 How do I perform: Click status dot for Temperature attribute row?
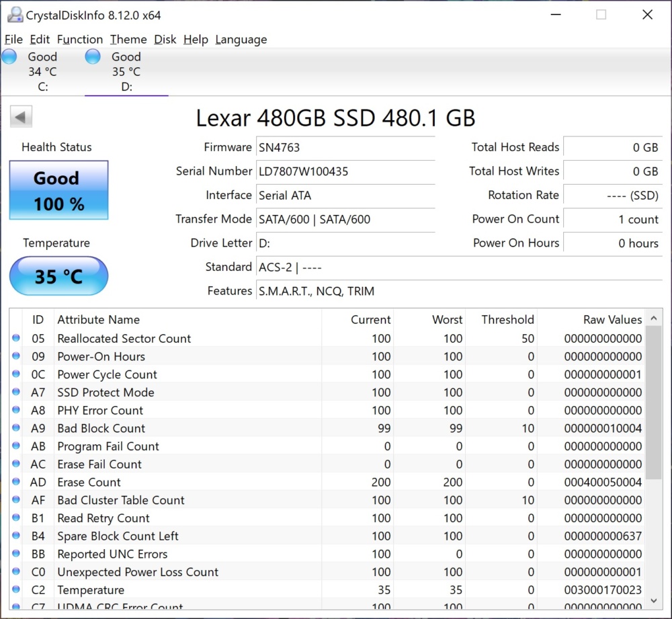click(16, 589)
